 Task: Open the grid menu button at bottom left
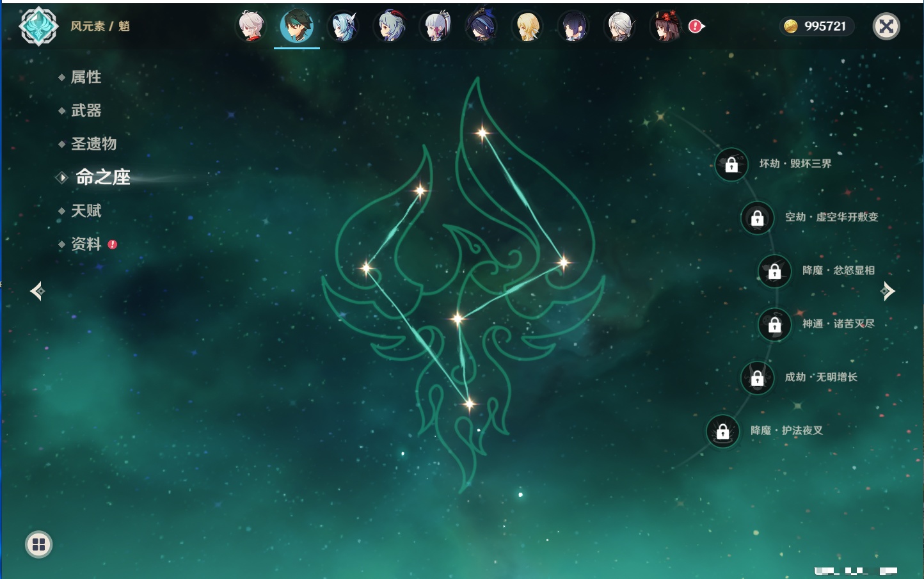coord(38,544)
